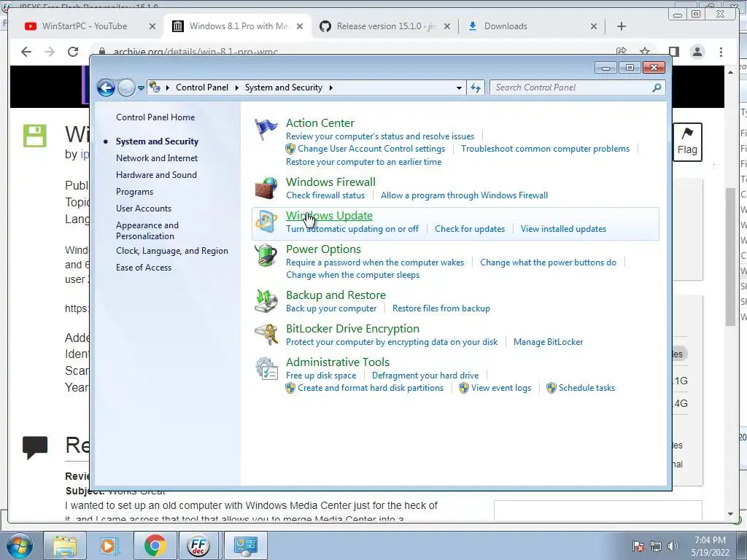The image size is (747, 560).
Task: Toggle Chrome side panel icon
Action: pos(673,52)
